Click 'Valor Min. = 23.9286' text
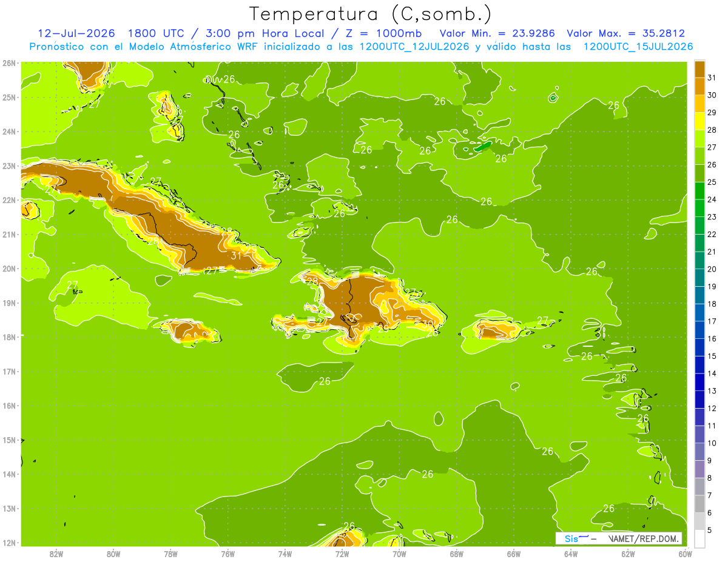Viewport: 728px width, 562px height. (497, 33)
